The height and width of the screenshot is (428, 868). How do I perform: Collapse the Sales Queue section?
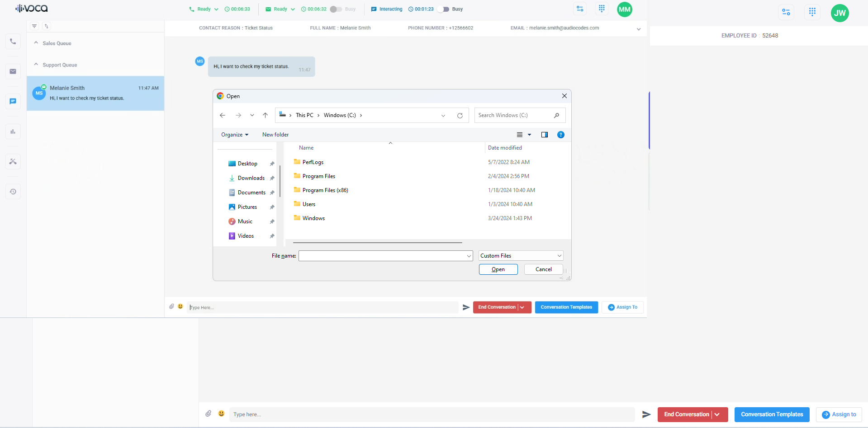[36, 43]
